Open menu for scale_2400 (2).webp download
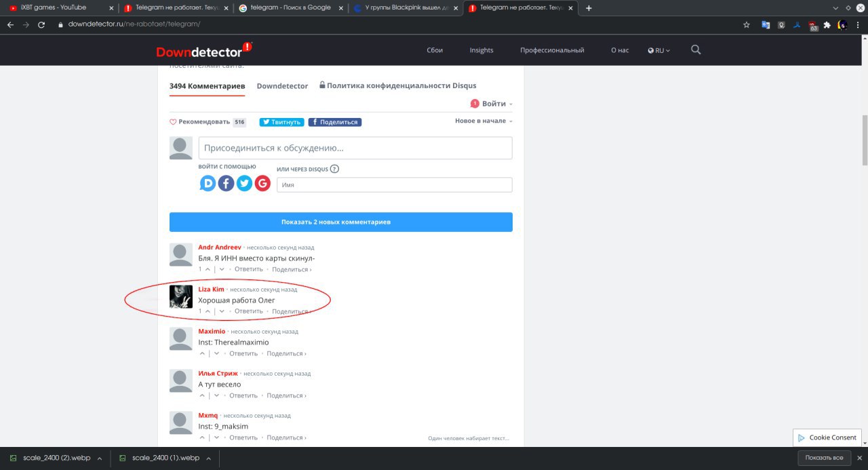The height and width of the screenshot is (470, 868). tap(100, 458)
